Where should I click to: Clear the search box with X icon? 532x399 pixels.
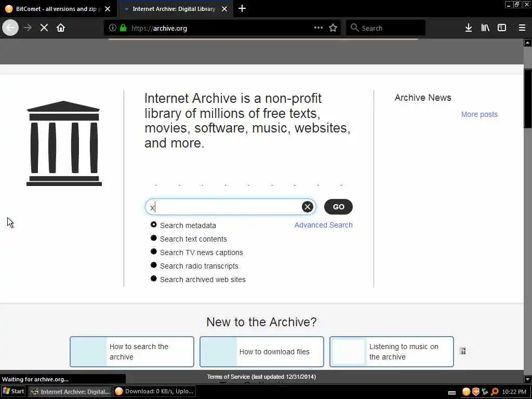(x=308, y=207)
